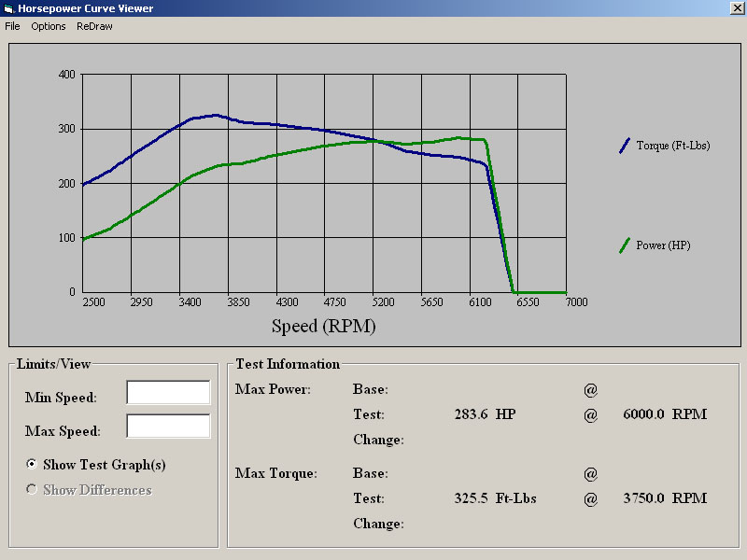Select the Show Test Graph(s) radio button
This screenshot has width=747, height=560.
point(32,464)
